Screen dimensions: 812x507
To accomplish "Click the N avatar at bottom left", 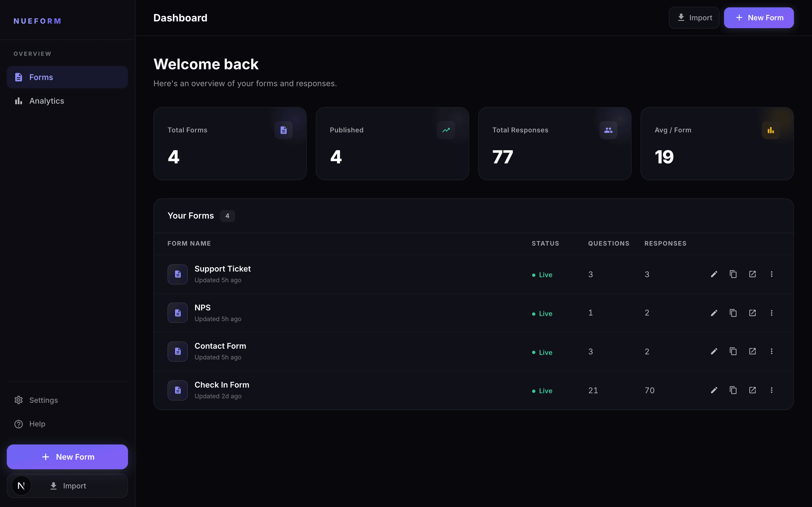I will click(21, 486).
